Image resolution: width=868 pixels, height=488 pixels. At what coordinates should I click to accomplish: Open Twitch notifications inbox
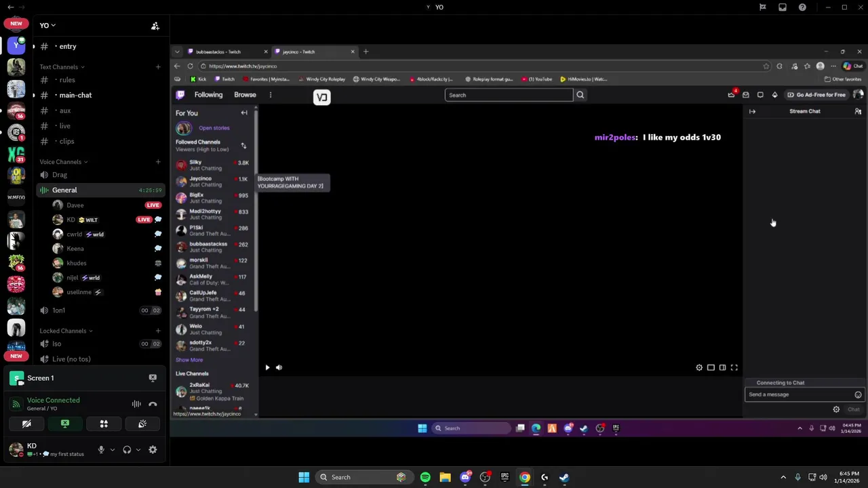pyautogui.click(x=746, y=95)
